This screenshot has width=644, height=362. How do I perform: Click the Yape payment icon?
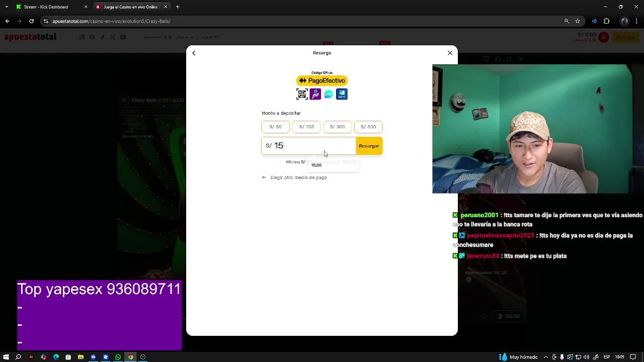click(x=315, y=94)
